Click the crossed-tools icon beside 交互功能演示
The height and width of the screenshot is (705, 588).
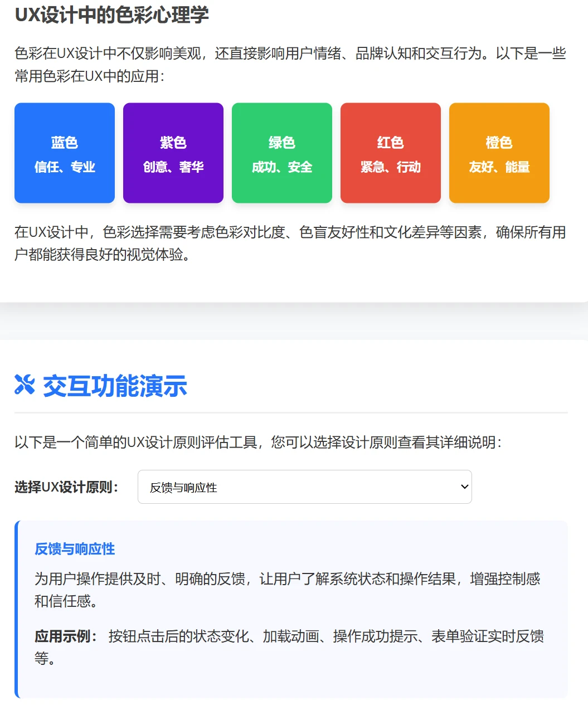[x=23, y=385]
